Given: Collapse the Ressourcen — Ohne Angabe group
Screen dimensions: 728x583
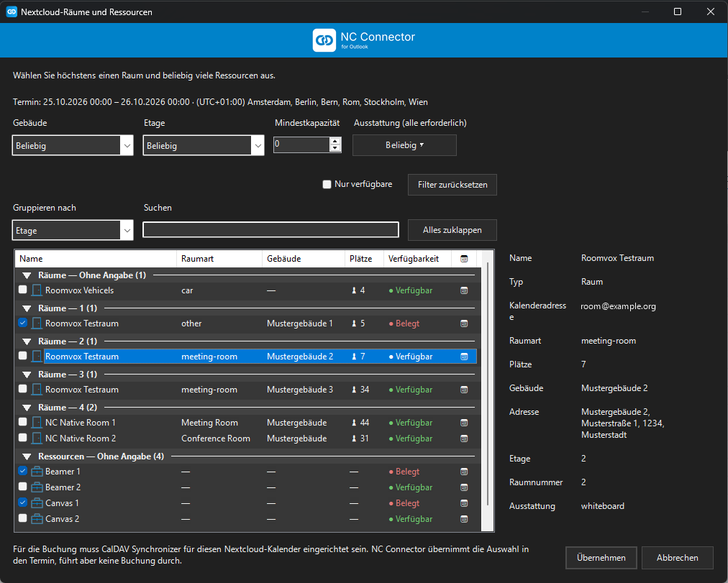Looking at the screenshot, I should click(x=27, y=457).
